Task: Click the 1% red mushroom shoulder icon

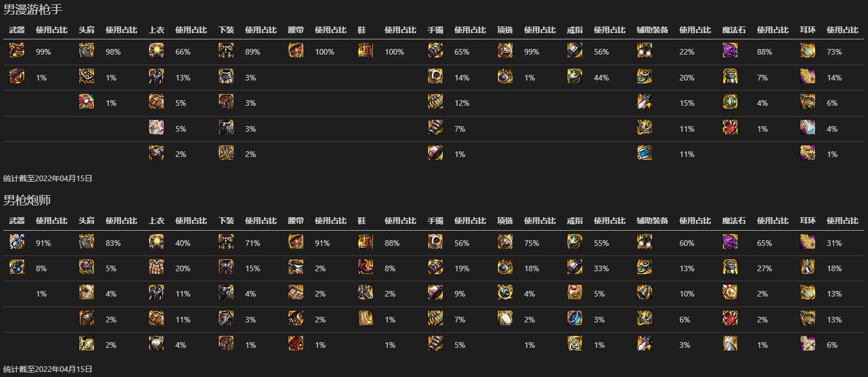Action: click(87, 102)
